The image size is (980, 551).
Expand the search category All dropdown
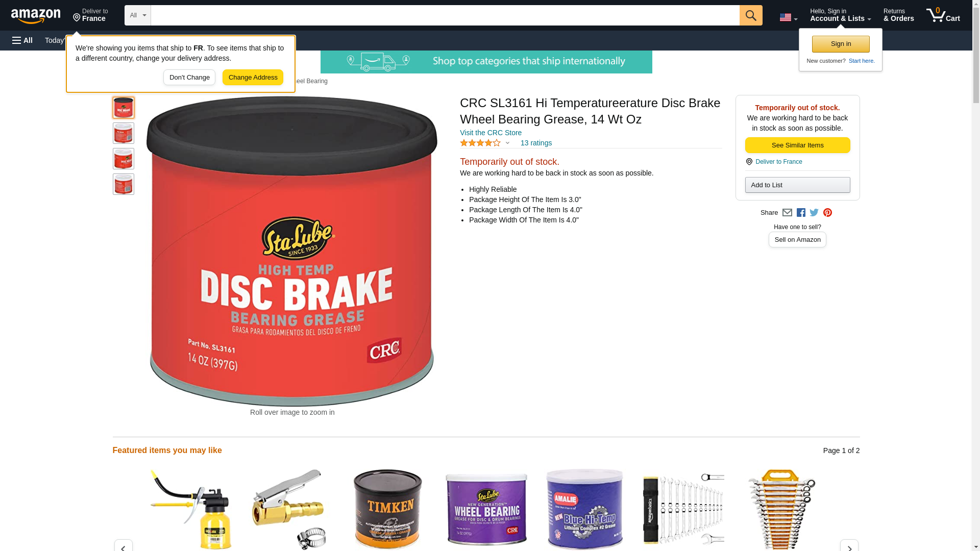pos(138,15)
